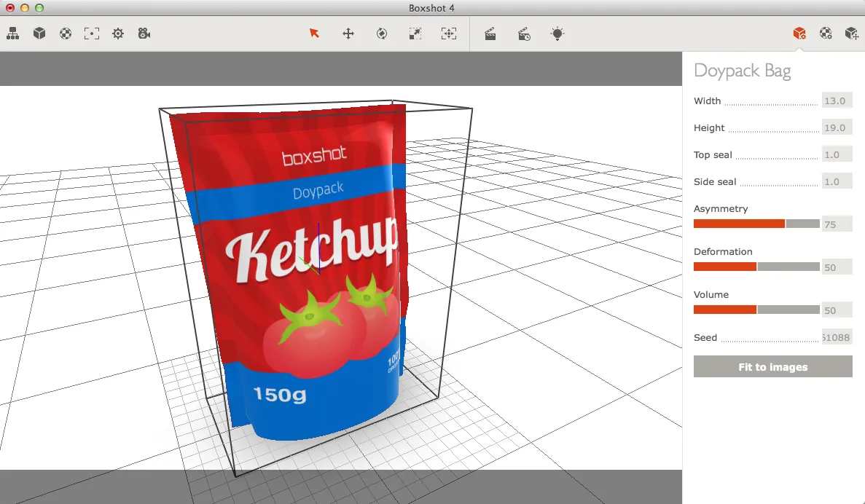
Task: Show the right-side sphere gear material tab
Action: tap(826, 34)
